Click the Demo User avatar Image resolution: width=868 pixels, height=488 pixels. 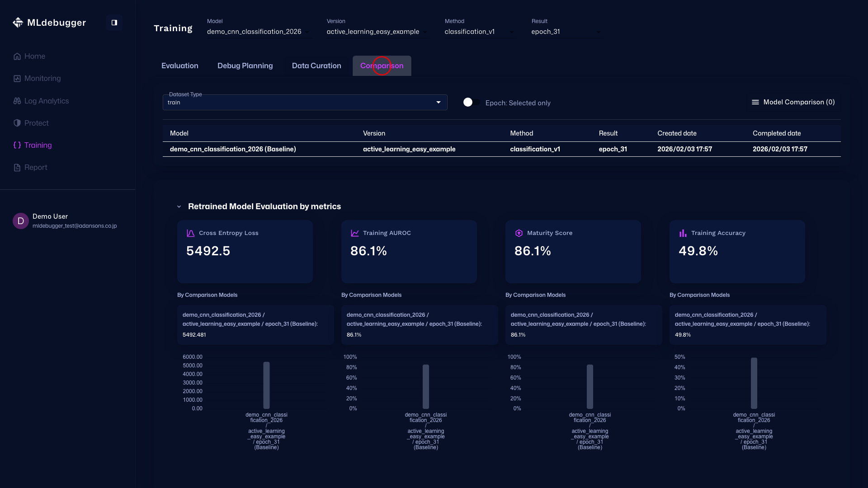[20, 221]
